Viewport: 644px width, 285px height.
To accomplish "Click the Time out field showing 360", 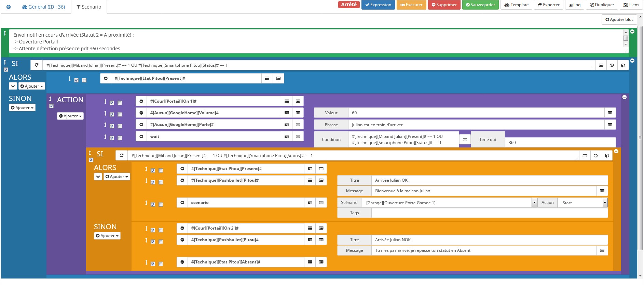I will click(x=560, y=143).
